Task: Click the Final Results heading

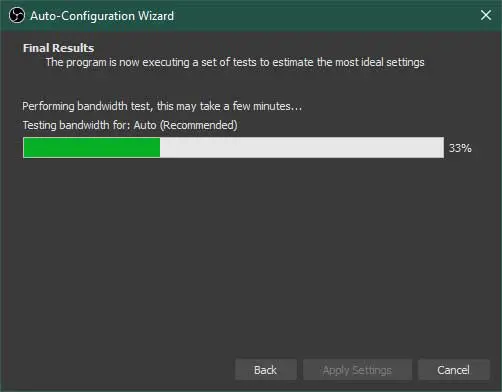Action: click(x=58, y=48)
